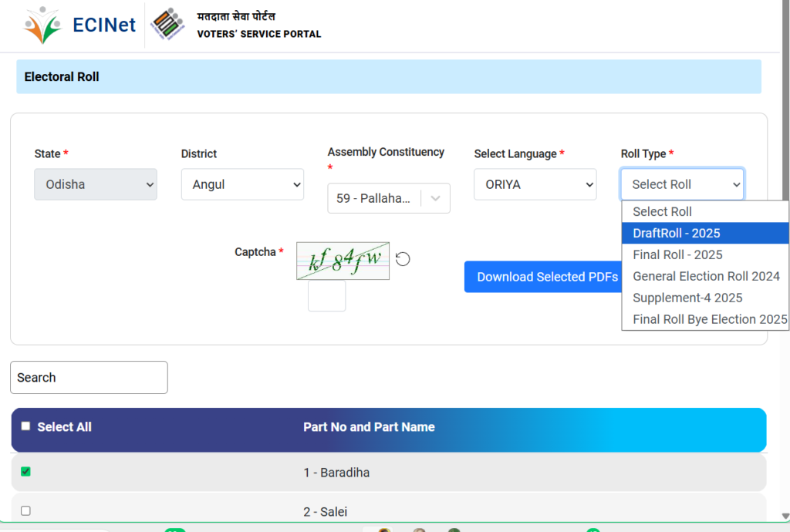
Task: Expand the Assembly Constituency chevron
Action: (436, 198)
